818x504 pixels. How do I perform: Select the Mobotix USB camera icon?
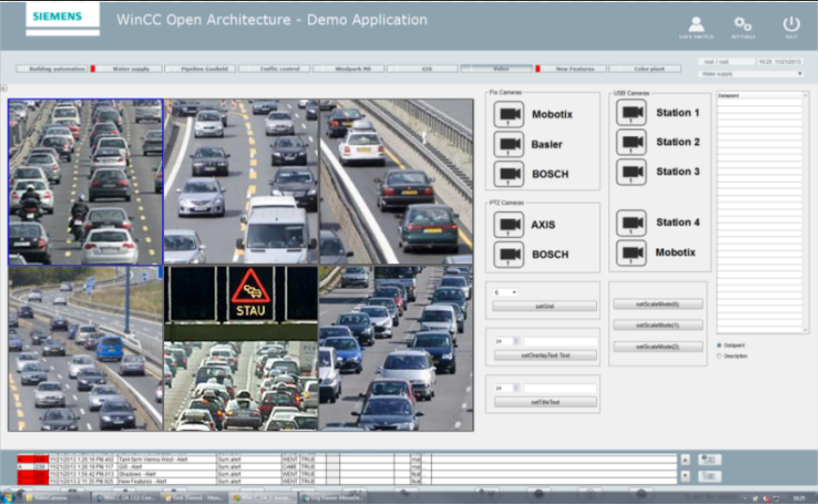(x=632, y=253)
